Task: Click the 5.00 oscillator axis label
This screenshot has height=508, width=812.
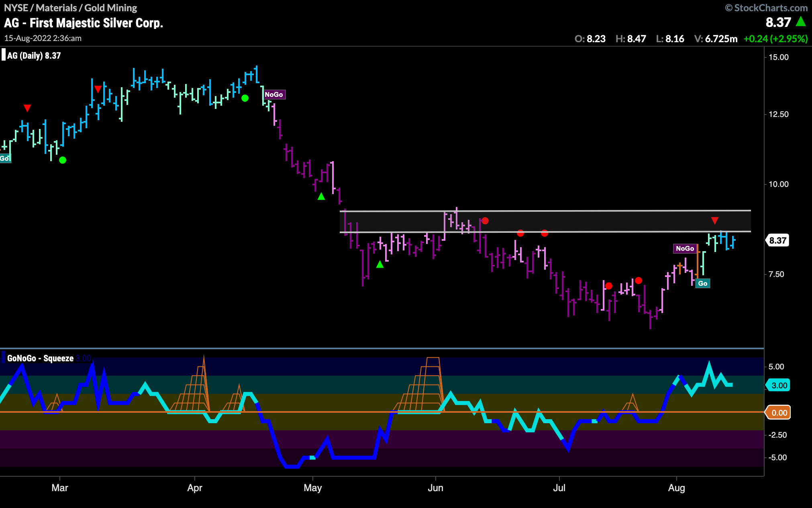Action: tap(776, 367)
